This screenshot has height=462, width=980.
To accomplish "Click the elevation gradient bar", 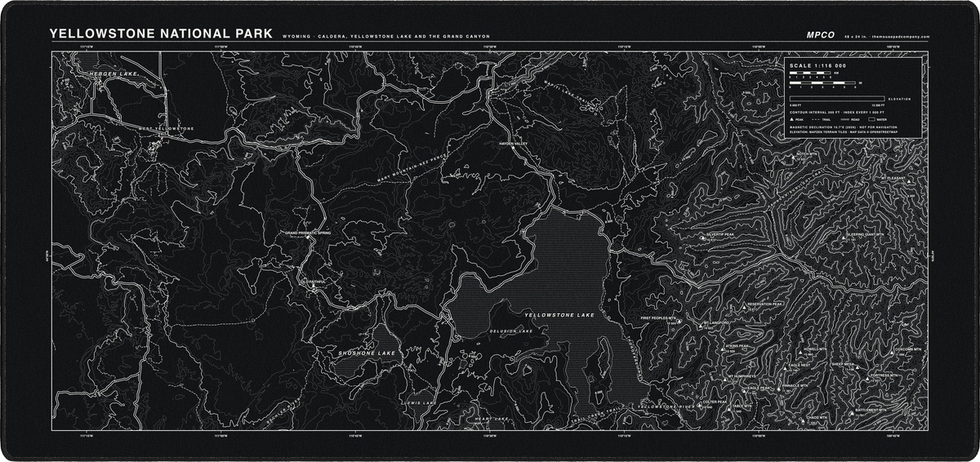I will click(837, 99).
